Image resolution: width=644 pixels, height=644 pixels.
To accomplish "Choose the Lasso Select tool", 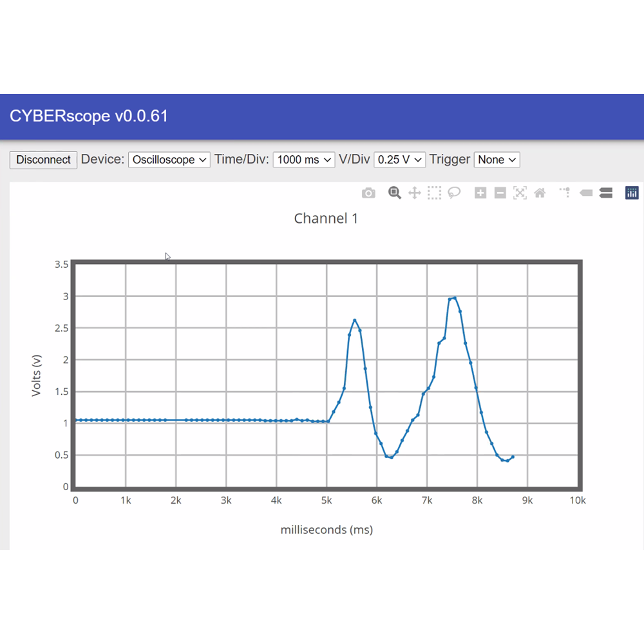I will coord(454,193).
